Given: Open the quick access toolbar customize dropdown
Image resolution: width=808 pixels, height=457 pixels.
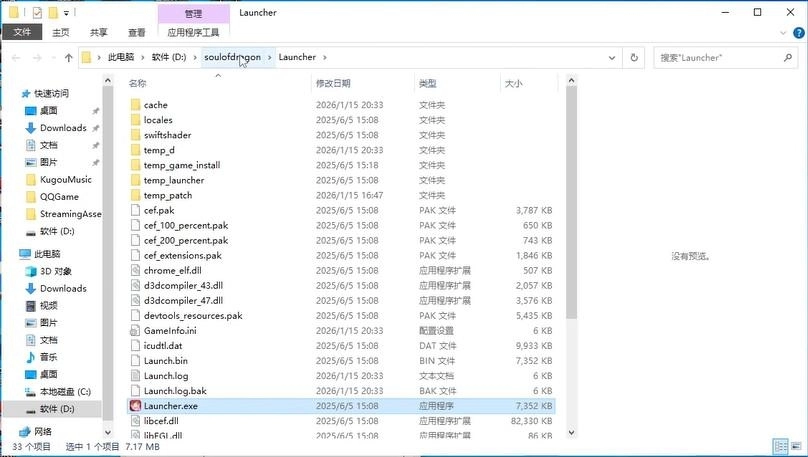Looking at the screenshot, I should pyautogui.click(x=66, y=13).
